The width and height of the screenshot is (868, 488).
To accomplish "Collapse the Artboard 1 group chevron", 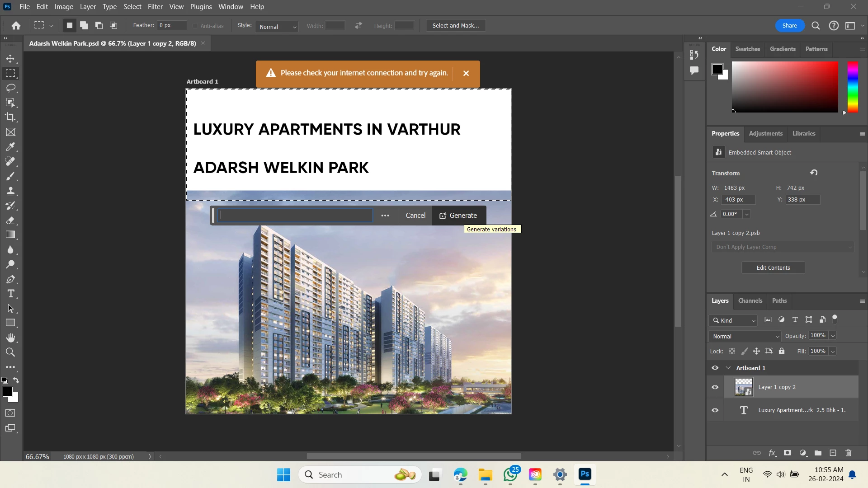I will click(728, 368).
